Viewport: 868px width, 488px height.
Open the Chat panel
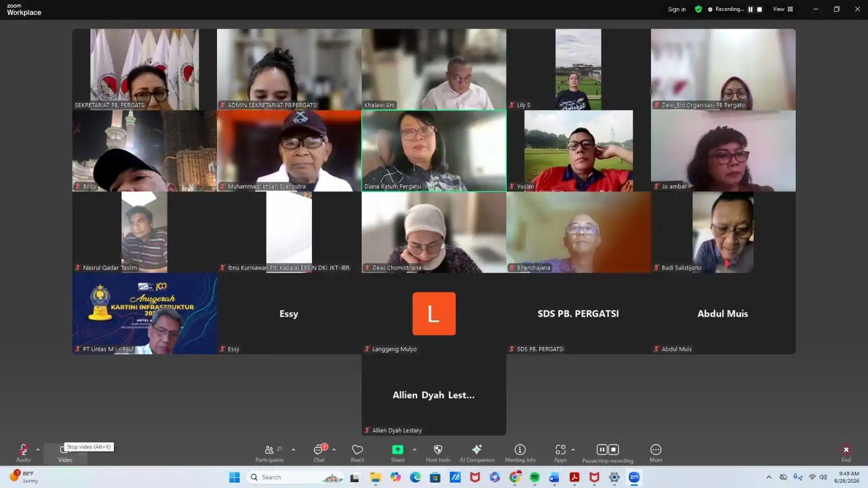[319, 453]
